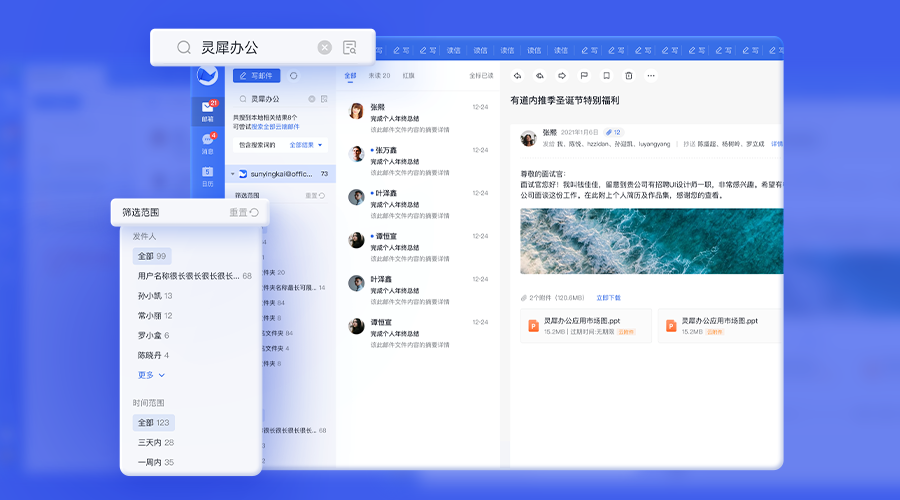This screenshot has width=900, height=500.
Task: Click the 包含搜索词的 label
Action: point(257,145)
